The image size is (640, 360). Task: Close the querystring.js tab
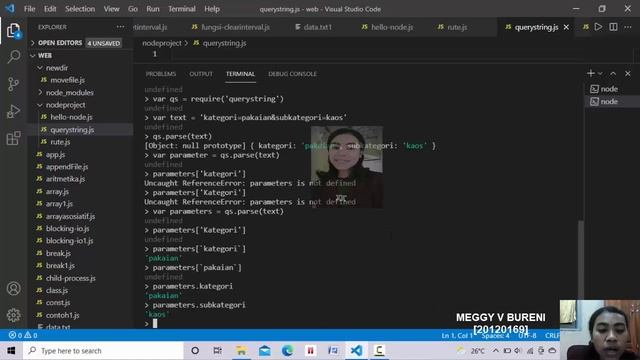tap(566, 27)
